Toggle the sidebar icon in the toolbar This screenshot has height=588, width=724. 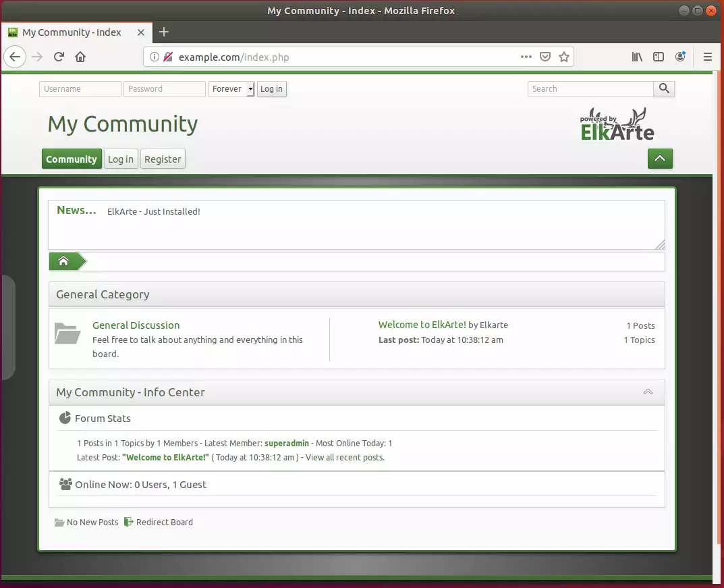(x=659, y=57)
